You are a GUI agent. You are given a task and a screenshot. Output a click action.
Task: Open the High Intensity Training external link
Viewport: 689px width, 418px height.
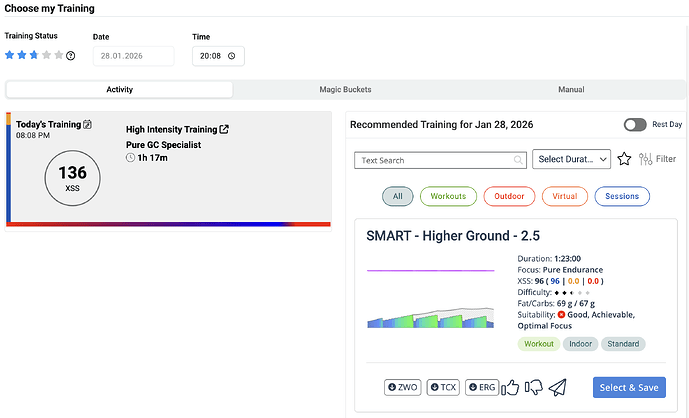click(x=224, y=129)
